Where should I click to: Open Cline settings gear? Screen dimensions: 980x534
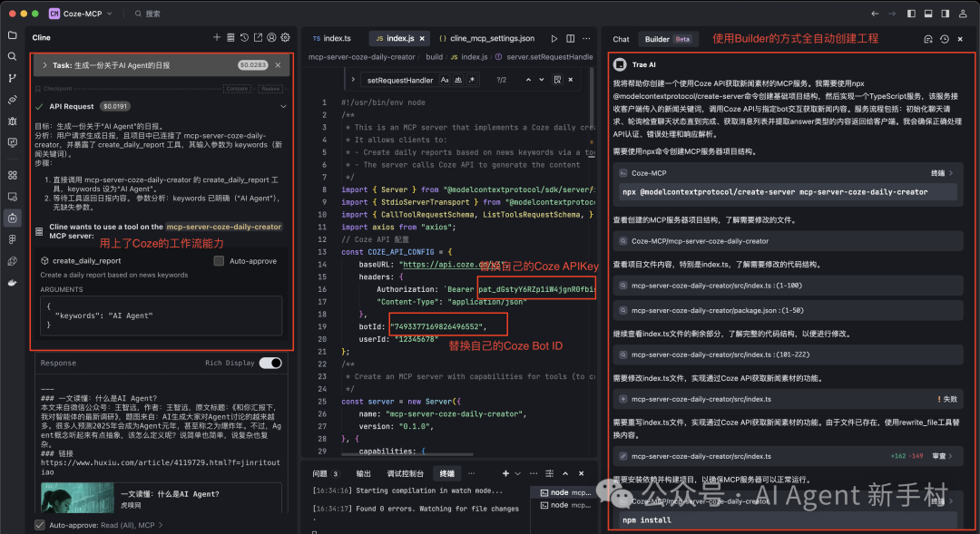286,37
